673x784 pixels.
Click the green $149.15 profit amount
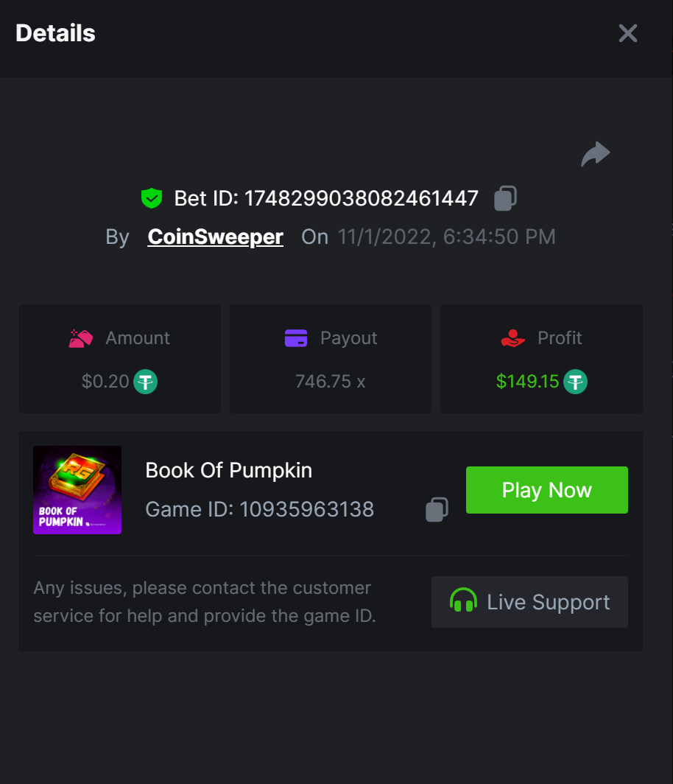[x=527, y=382]
